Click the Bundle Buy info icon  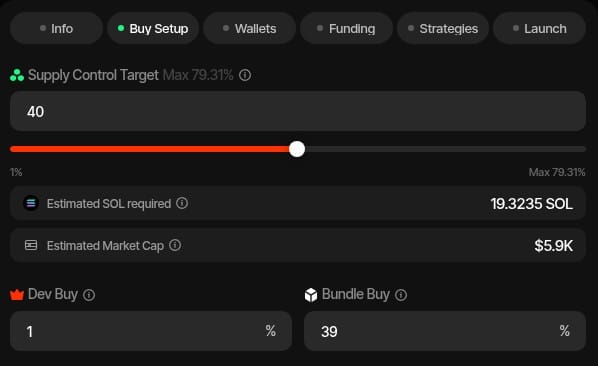(x=401, y=295)
